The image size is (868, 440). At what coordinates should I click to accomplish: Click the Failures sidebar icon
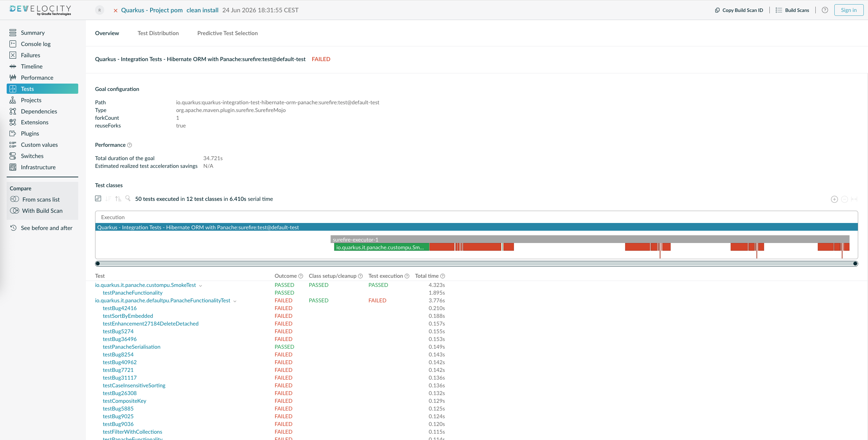click(x=13, y=55)
